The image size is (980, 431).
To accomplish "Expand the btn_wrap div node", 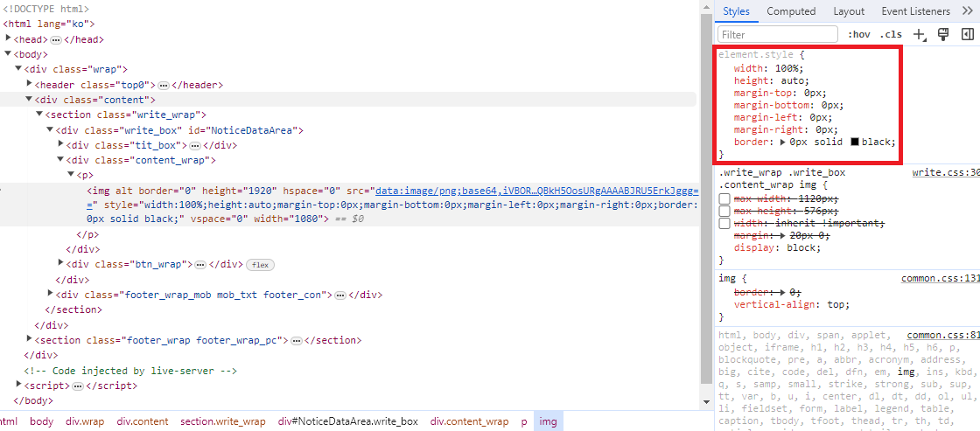I will 61,264.
